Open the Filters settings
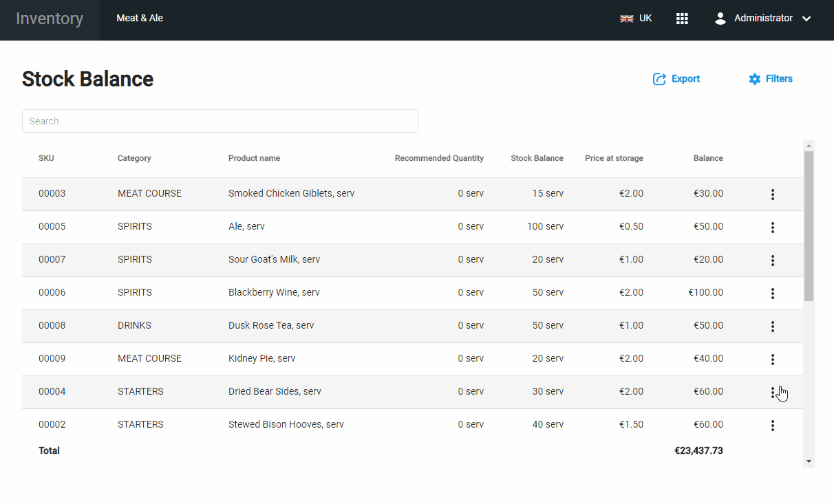This screenshot has height=504, width=834. [771, 79]
